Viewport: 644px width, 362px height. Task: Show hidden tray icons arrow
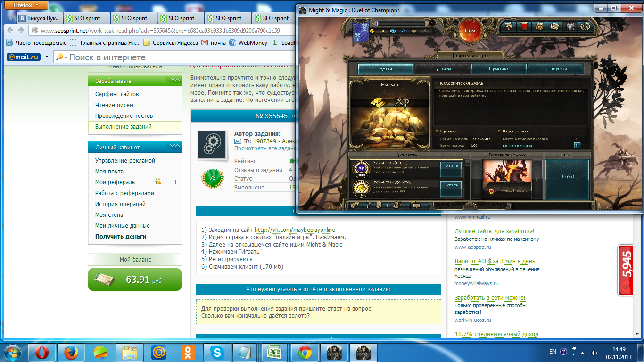[583, 352]
